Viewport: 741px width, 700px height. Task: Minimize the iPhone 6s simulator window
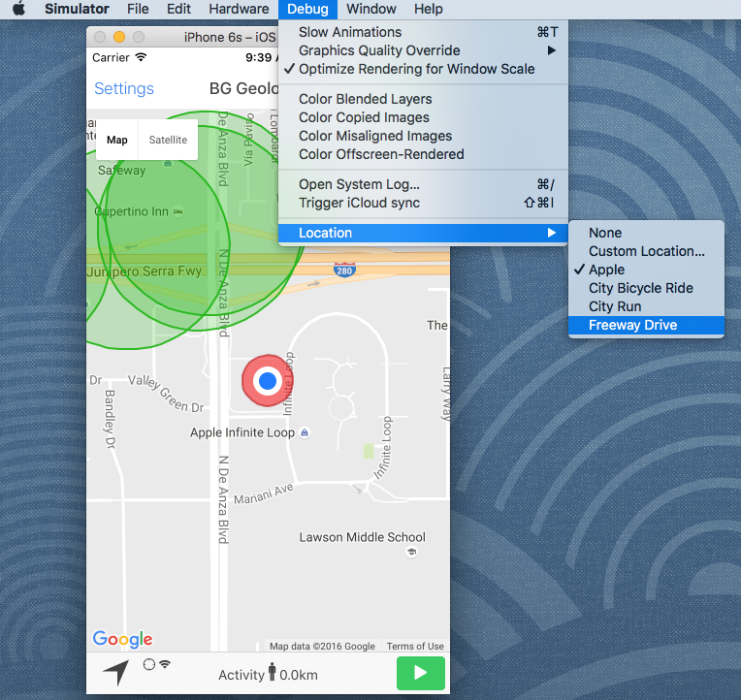pyautogui.click(x=119, y=37)
